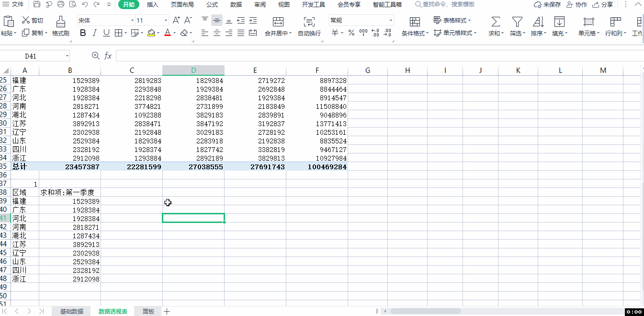Decrease font size with A- icon

188,20
